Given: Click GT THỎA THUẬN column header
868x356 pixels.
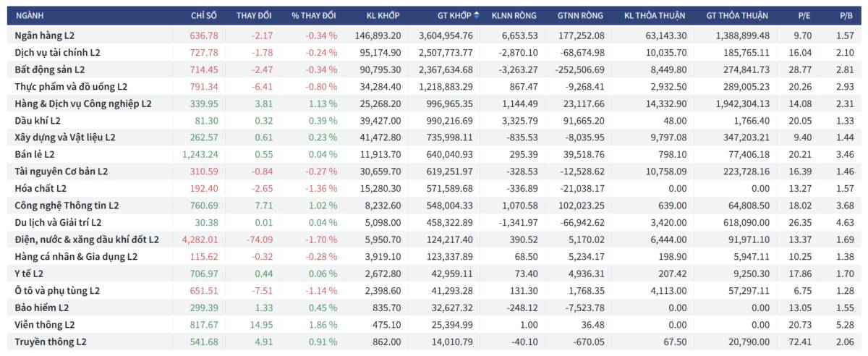Looking at the screenshot, I should tap(738, 15).
